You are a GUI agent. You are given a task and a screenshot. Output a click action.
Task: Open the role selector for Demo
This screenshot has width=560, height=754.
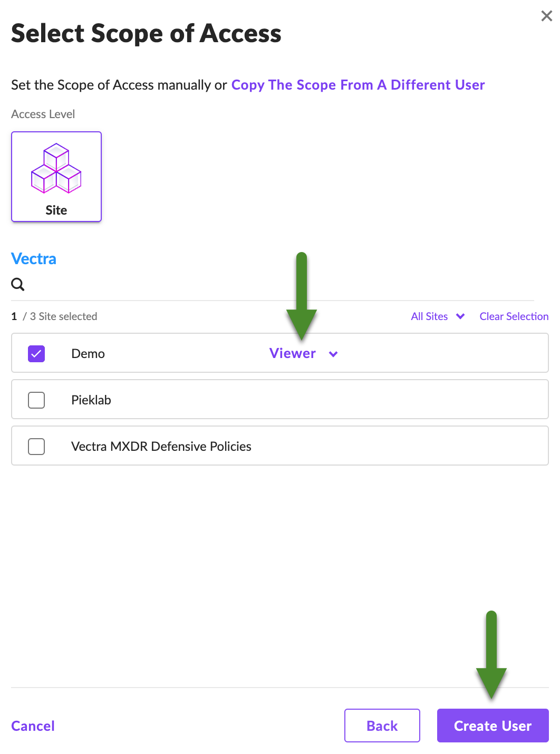pos(303,353)
